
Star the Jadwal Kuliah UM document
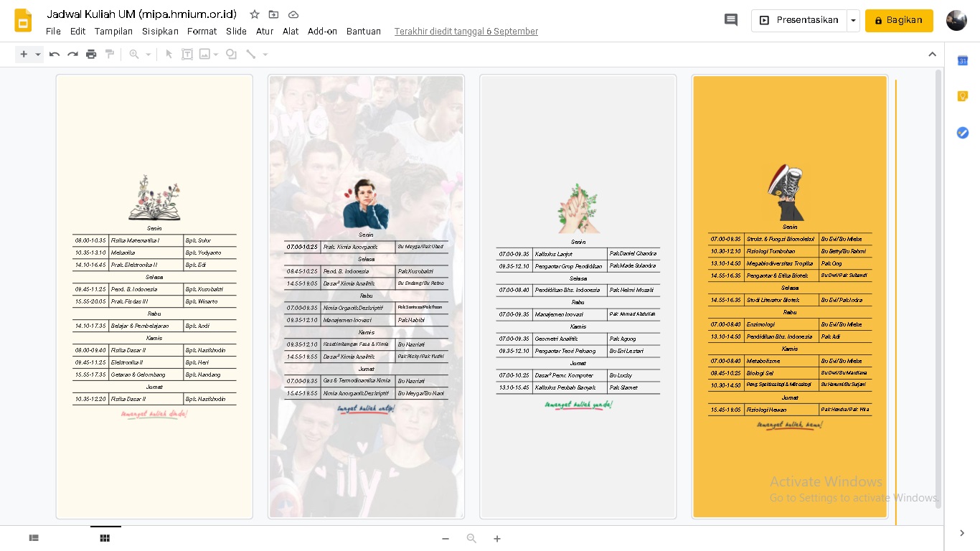pos(255,14)
